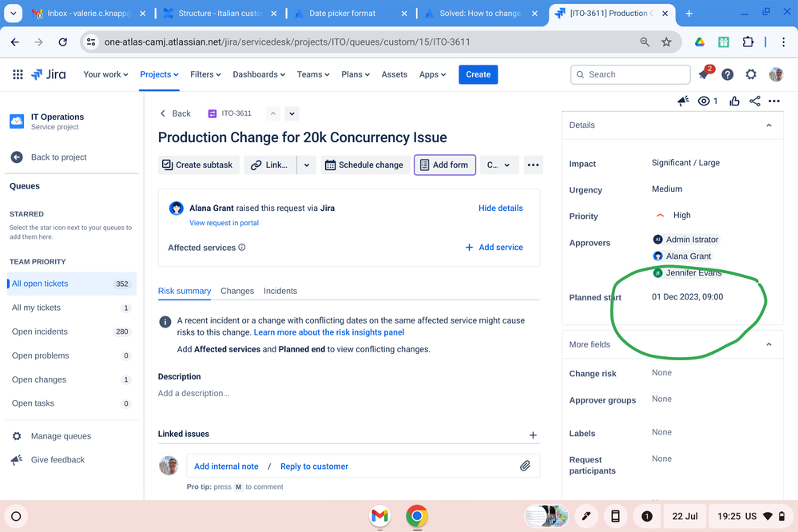Open the help question mark
The width and height of the screenshot is (798, 532).
pos(728,75)
